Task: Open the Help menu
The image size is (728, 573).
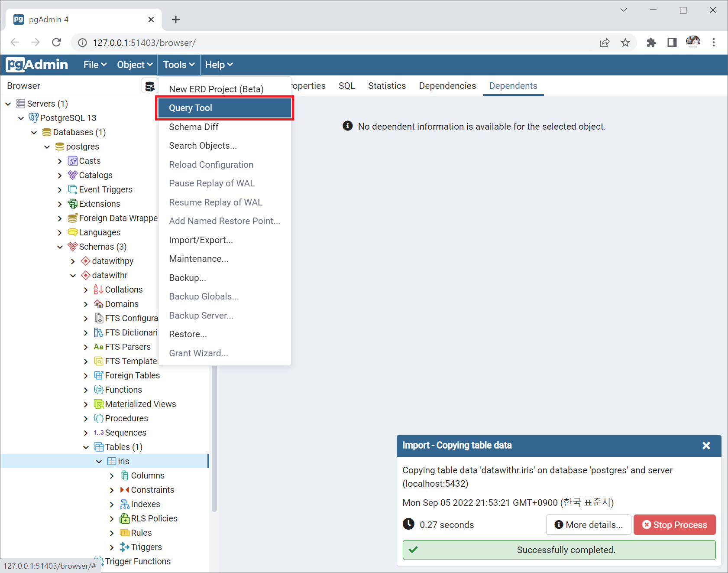Action: (x=219, y=65)
